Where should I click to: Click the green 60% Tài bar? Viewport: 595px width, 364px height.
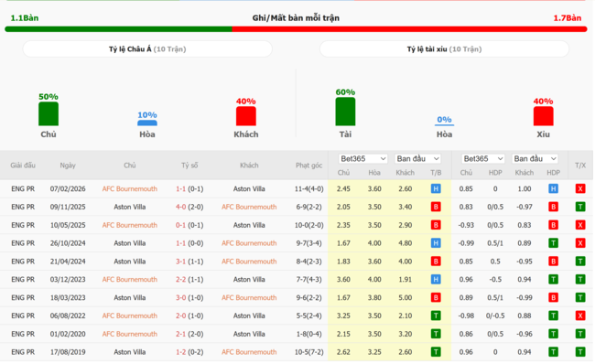click(x=345, y=112)
